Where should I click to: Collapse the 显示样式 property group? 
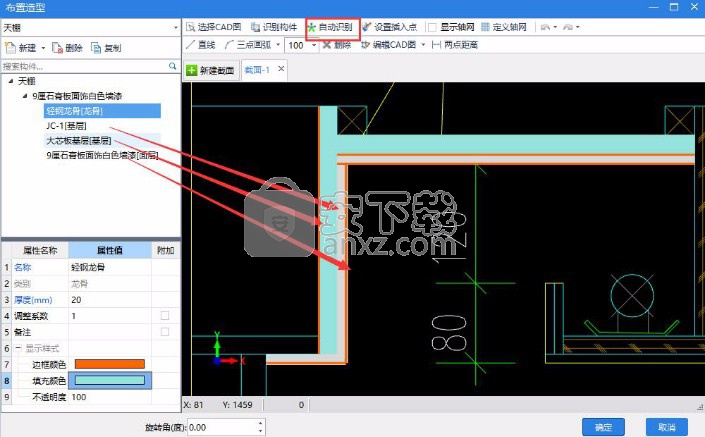18,348
